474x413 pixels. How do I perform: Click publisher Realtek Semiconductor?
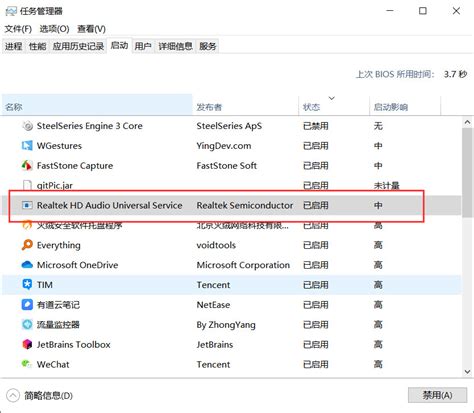[245, 205]
